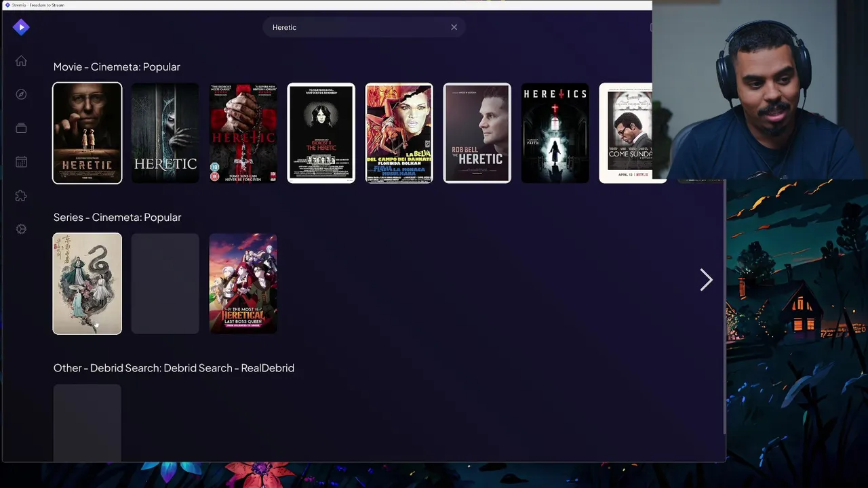
Task: Click Other - Debrid Search RealDebrid heading
Action: [x=174, y=367]
